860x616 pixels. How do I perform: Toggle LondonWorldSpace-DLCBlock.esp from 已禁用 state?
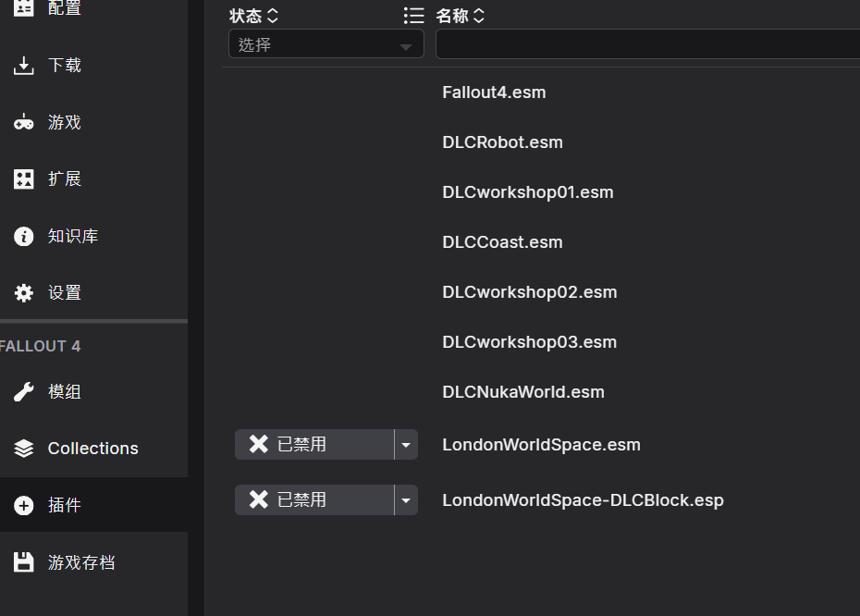(314, 499)
